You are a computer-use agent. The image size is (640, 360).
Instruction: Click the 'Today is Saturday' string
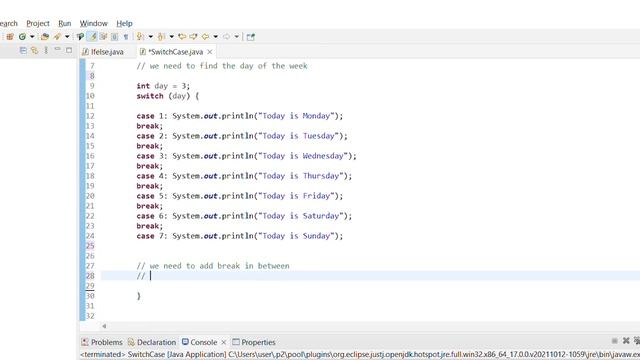(x=301, y=216)
